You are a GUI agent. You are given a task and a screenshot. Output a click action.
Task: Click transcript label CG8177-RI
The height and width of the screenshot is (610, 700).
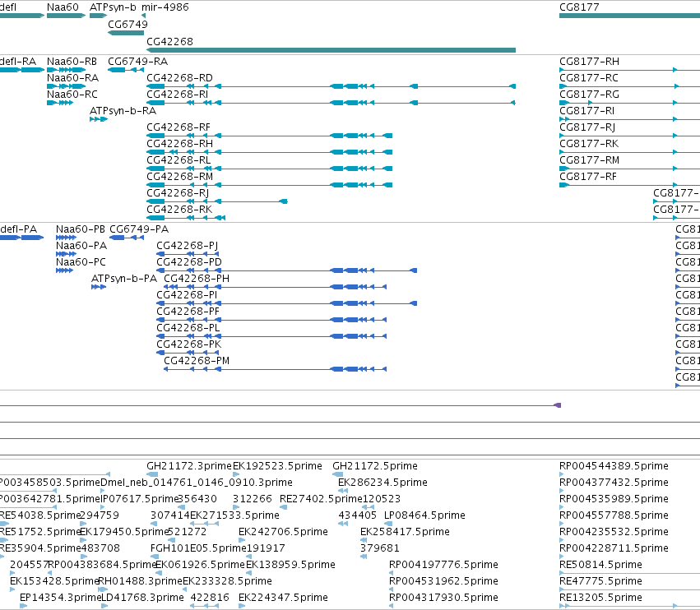point(586,111)
